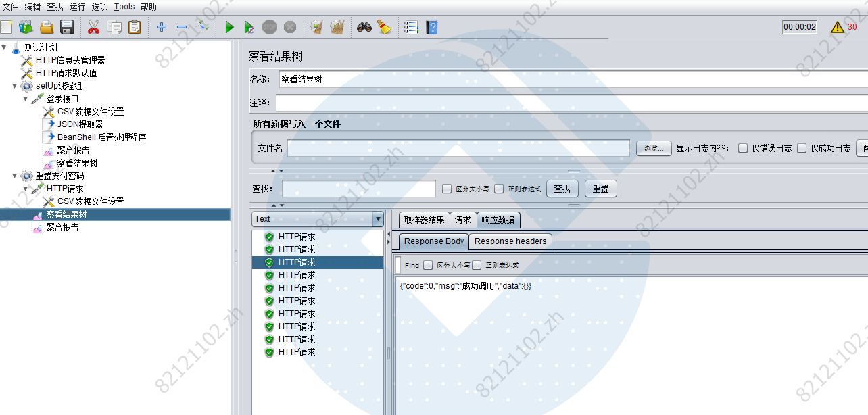Open the 帮助 menu
Viewport: 868px width, 415px height.
[148, 7]
